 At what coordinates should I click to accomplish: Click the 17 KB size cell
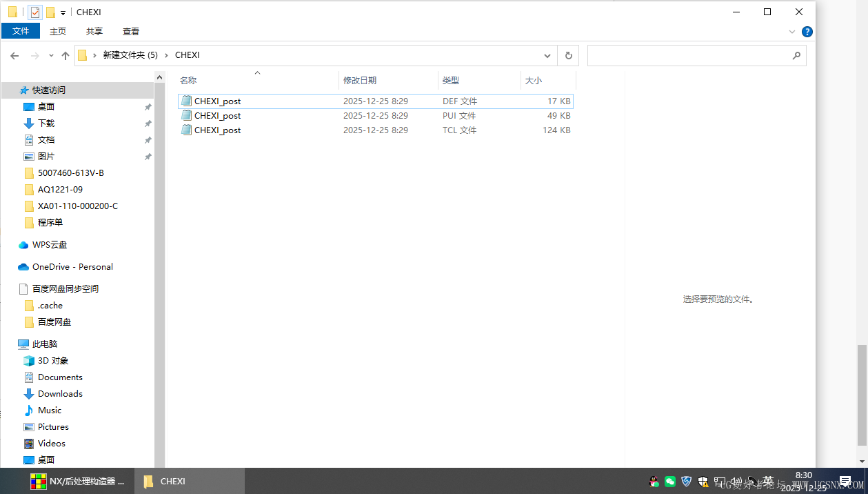pos(559,101)
